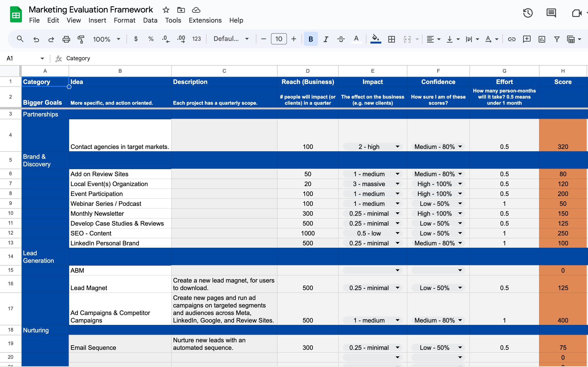Open the Format menu

[124, 20]
